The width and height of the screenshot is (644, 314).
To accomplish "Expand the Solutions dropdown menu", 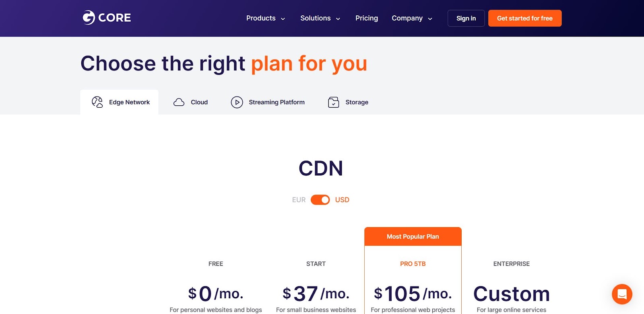I will [320, 18].
